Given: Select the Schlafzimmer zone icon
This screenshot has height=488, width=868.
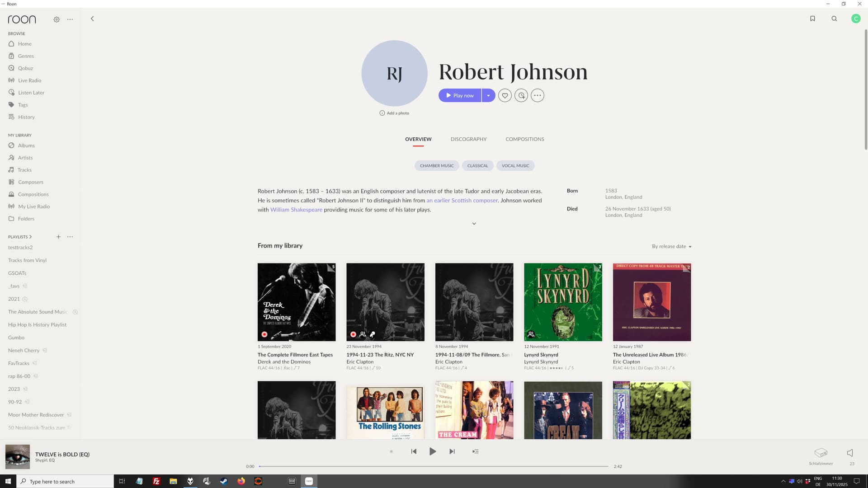Looking at the screenshot, I should click(821, 453).
